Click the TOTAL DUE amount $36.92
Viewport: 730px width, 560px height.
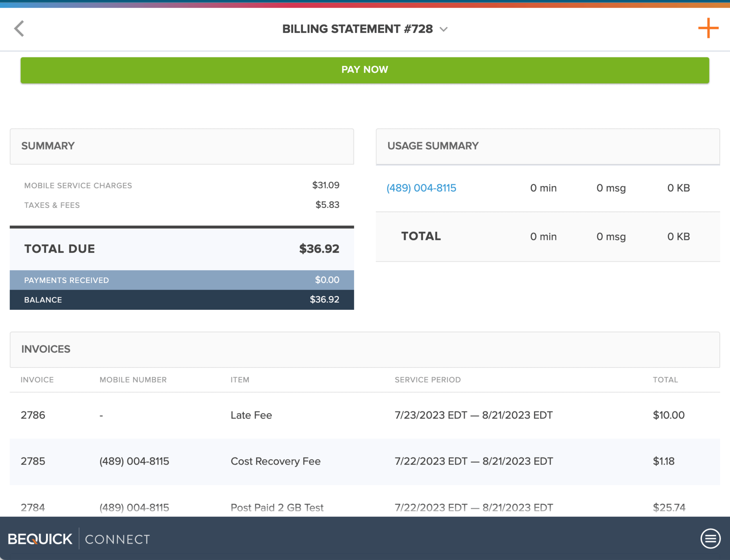click(319, 249)
